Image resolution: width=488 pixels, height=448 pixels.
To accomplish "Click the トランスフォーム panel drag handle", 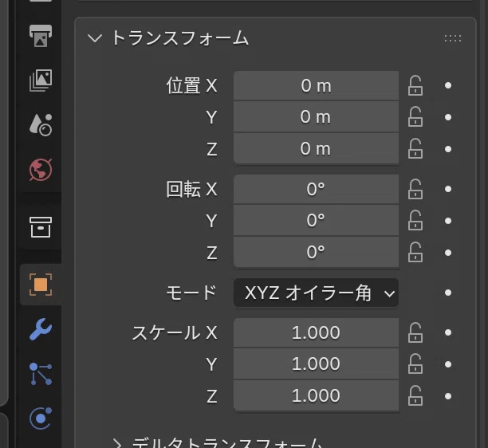I will point(453,38).
